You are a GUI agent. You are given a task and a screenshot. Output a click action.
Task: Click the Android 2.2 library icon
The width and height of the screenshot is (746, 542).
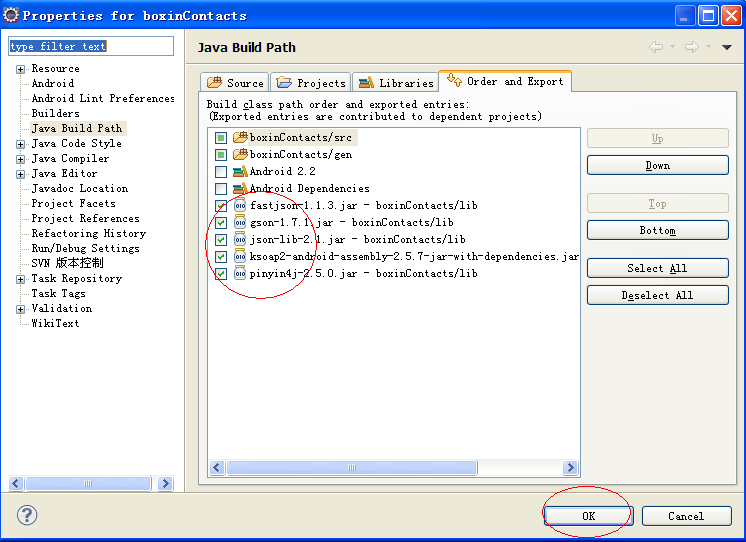(240, 171)
